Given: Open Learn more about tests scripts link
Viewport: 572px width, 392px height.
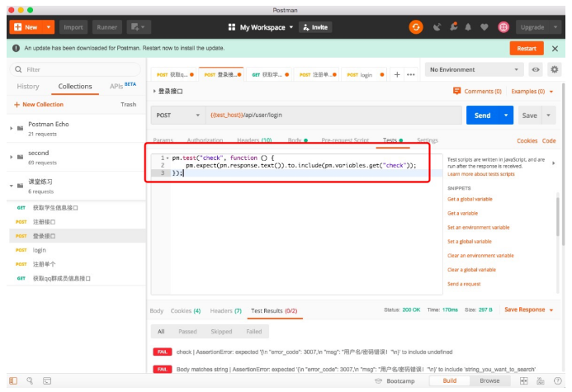Looking at the screenshot, I should pyautogui.click(x=481, y=174).
